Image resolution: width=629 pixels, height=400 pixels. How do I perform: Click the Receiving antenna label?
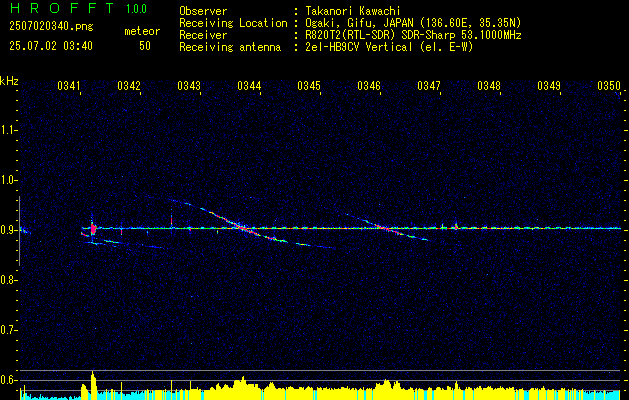[x=230, y=47]
